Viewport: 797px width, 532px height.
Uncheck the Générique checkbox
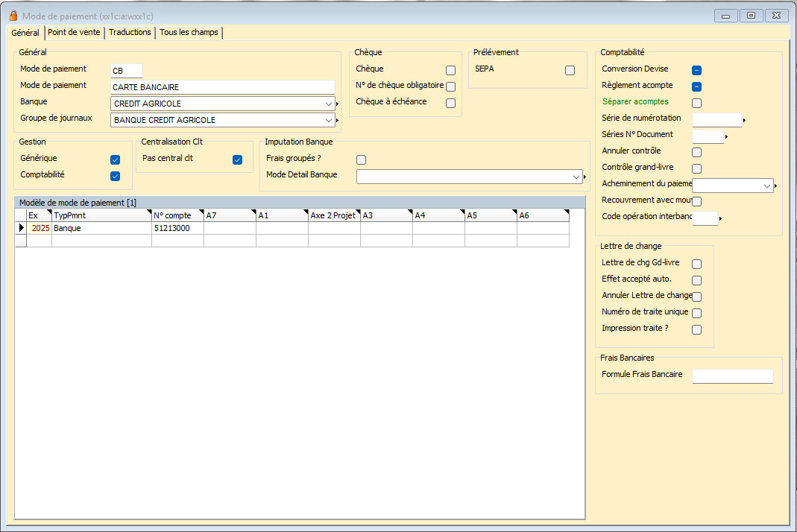[115, 159]
